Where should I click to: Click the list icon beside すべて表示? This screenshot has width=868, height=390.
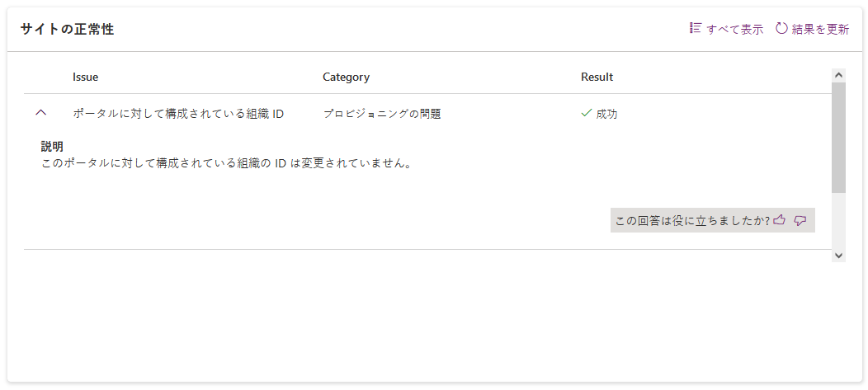pyautogui.click(x=696, y=29)
